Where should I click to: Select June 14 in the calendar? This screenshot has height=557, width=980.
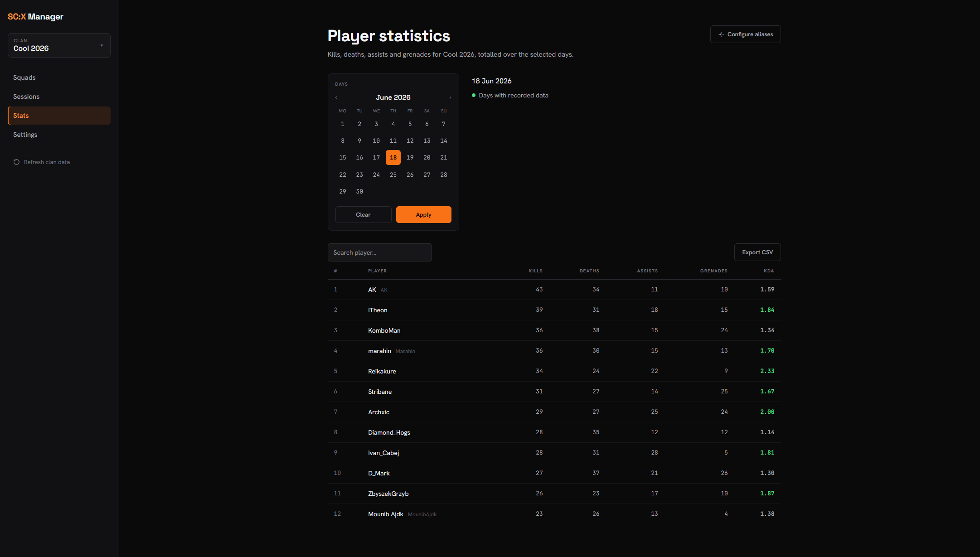[x=444, y=141]
